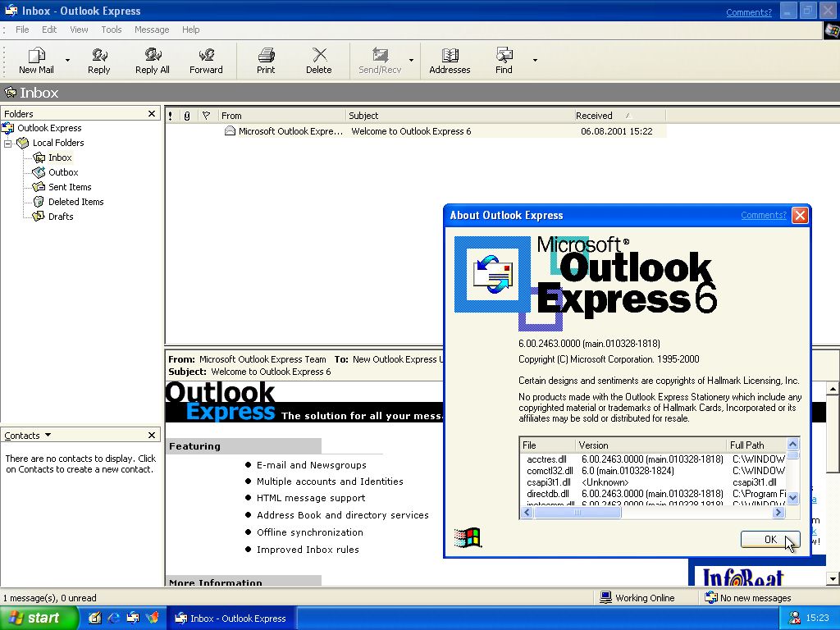Screen dimensions: 840x630
Task: Open the Find dropdown arrow
Action: coord(535,60)
